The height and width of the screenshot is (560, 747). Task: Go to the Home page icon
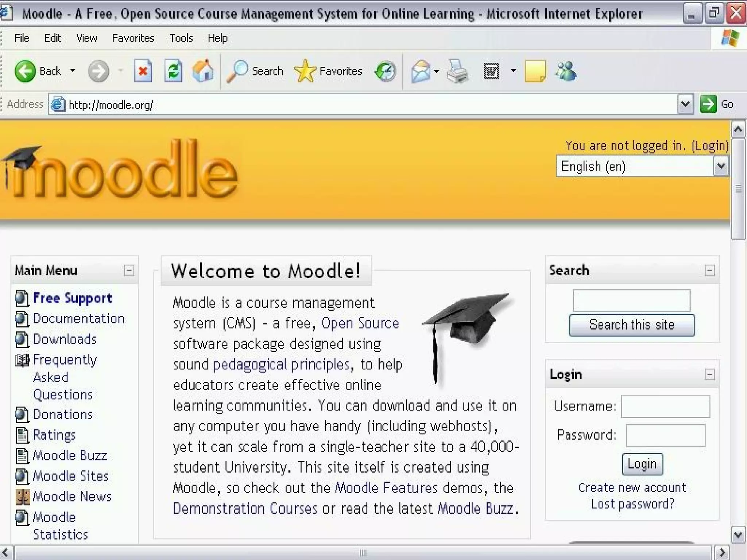click(203, 71)
